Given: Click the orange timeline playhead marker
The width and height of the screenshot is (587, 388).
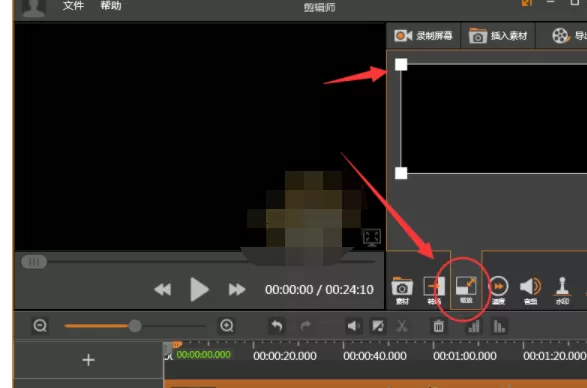Looking at the screenshot, I should pyautogui.click(x=177, y=344).
